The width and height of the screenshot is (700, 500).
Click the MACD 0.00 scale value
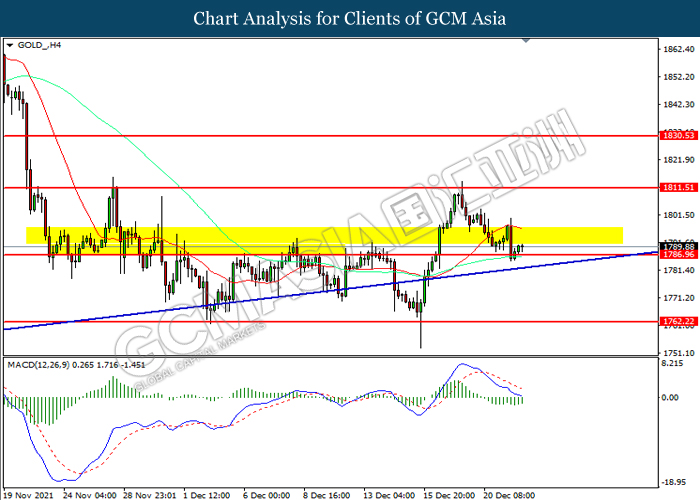click(x=670, y=397)
